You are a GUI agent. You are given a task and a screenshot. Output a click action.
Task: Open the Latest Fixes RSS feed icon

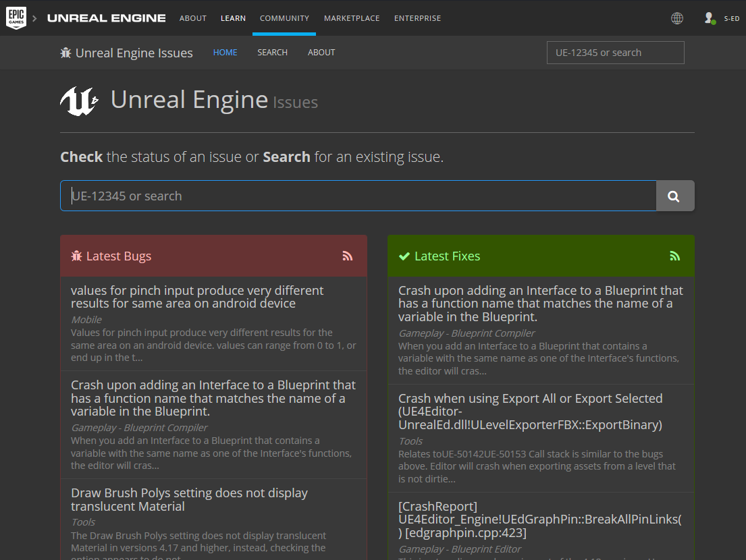coord(674,256)
